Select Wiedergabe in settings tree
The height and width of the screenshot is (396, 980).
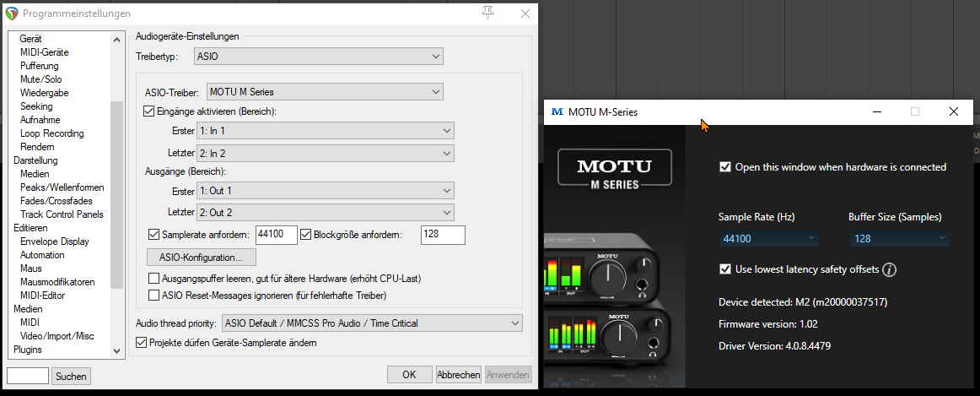tap(45, 93)
